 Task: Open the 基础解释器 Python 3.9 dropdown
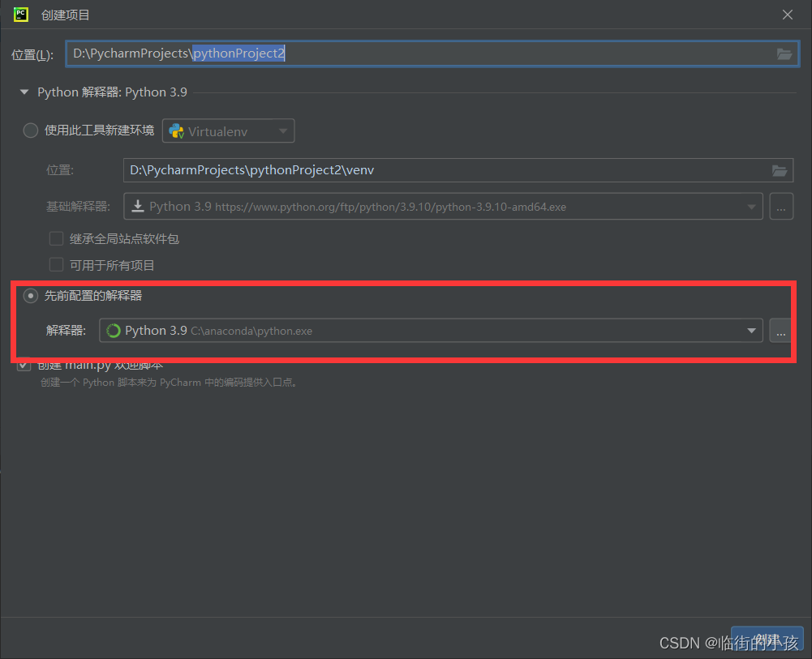(443, 207)
